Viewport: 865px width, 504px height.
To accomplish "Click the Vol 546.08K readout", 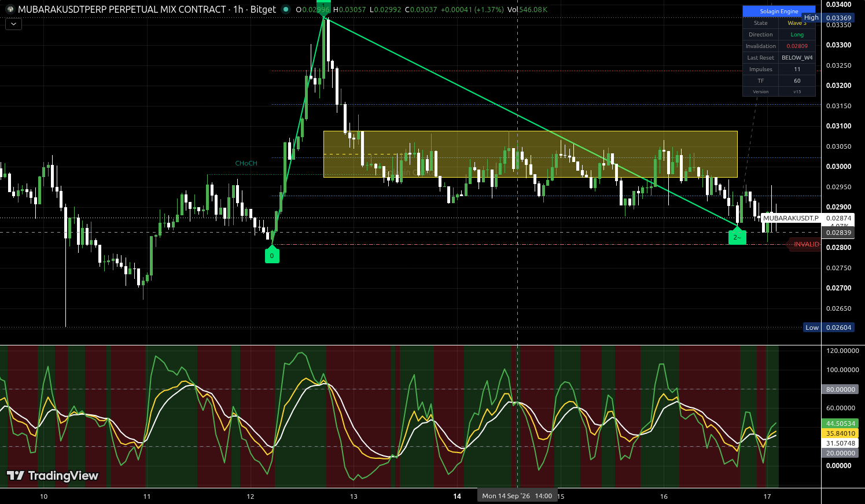I will [527, 10].
